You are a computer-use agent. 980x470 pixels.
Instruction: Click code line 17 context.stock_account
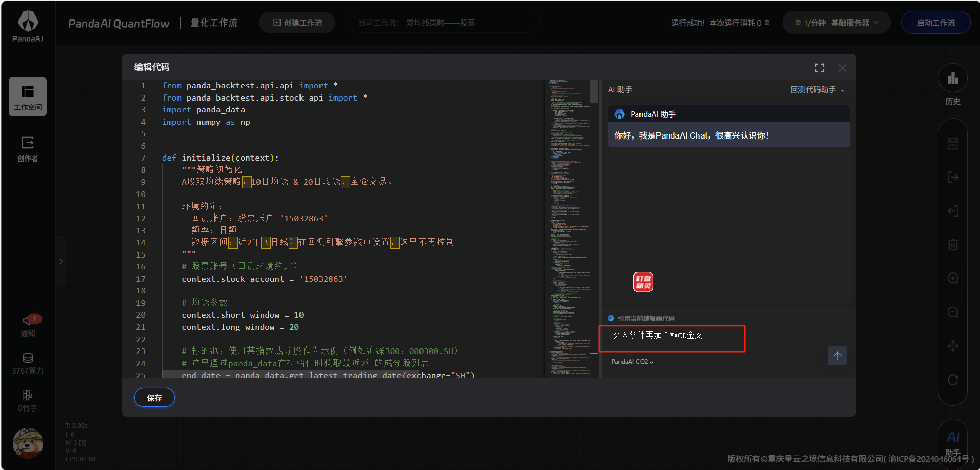tap(264, 279)
